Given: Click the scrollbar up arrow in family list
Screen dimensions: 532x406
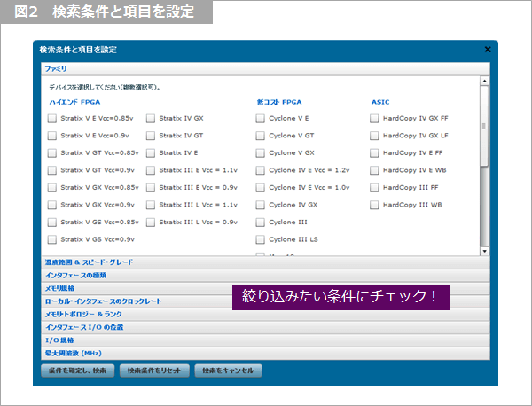Looking at the screenshot, I should coord(484,81).
